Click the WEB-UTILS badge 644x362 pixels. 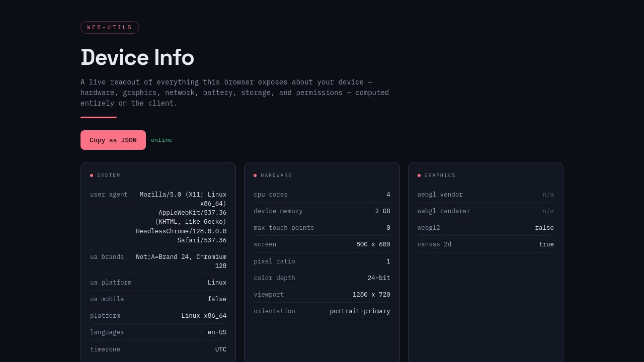[110, 27]
